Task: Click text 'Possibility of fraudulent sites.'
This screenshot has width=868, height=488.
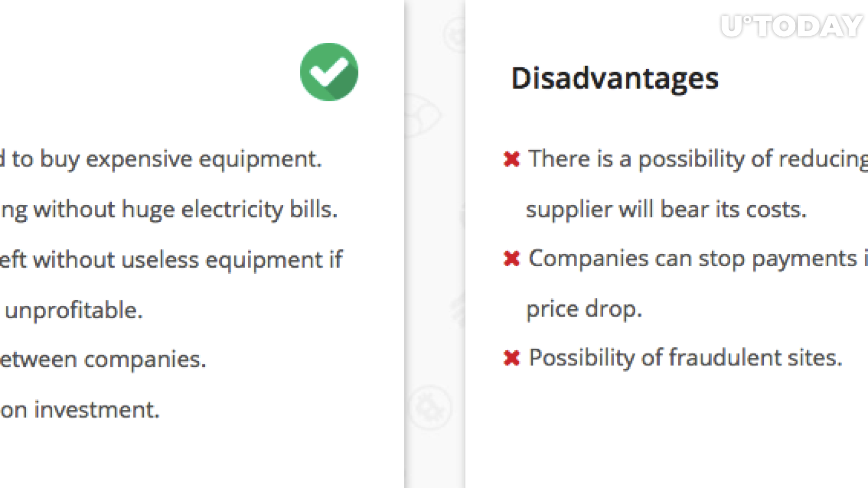Action: click(686, 358)
